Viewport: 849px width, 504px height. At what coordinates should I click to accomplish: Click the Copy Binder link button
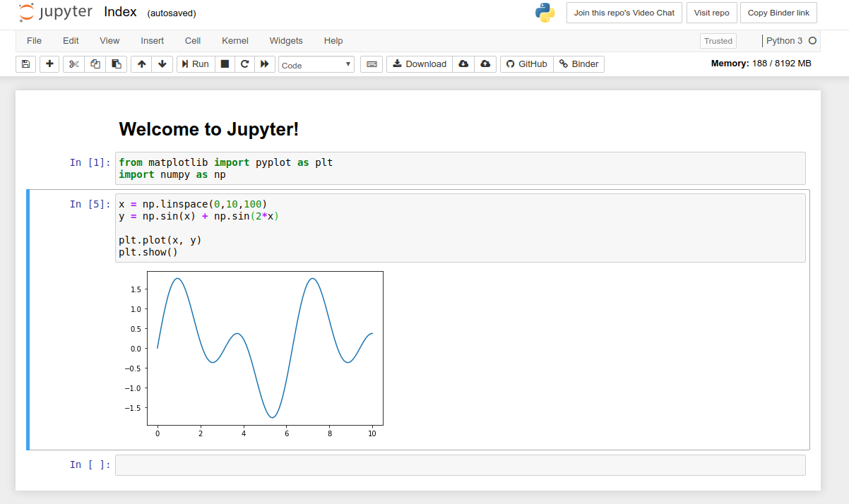pyautogui.click(x=778, y=12)
